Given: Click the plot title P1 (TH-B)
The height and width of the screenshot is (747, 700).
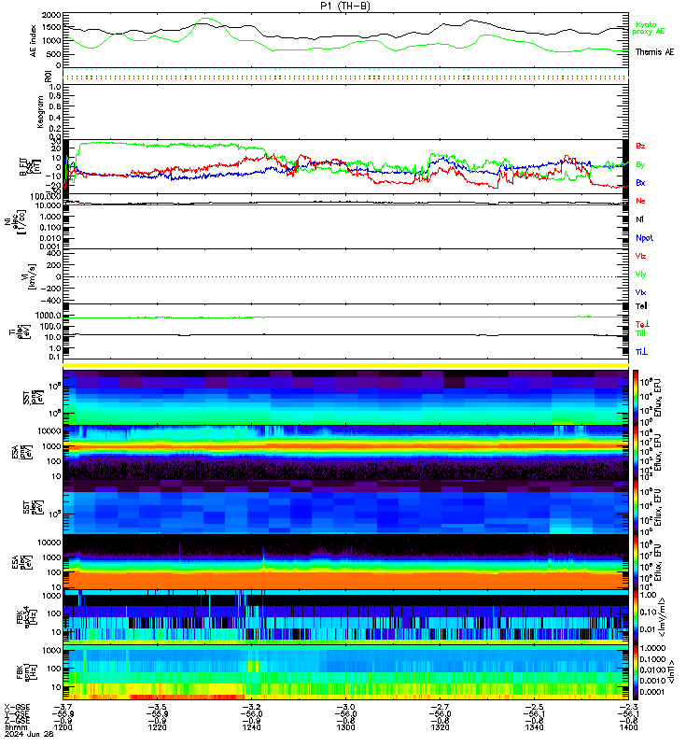Looking at the screenshot, I should click(345, 7).
